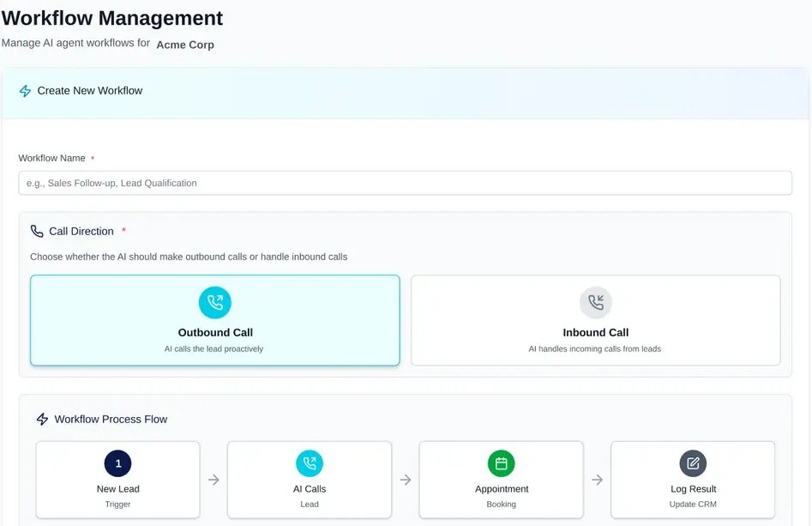812x526 pixels.
Task: Click the New Lead Trigger step card
Action: 118,480
